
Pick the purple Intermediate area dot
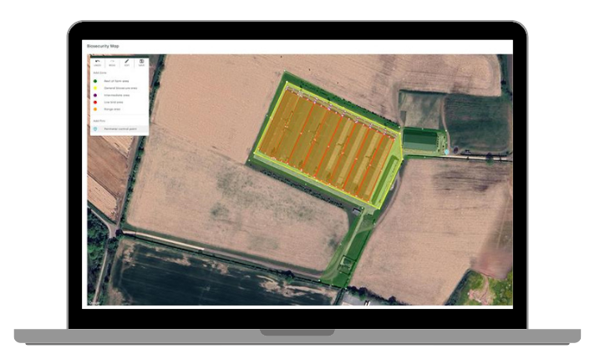point(96,95)
